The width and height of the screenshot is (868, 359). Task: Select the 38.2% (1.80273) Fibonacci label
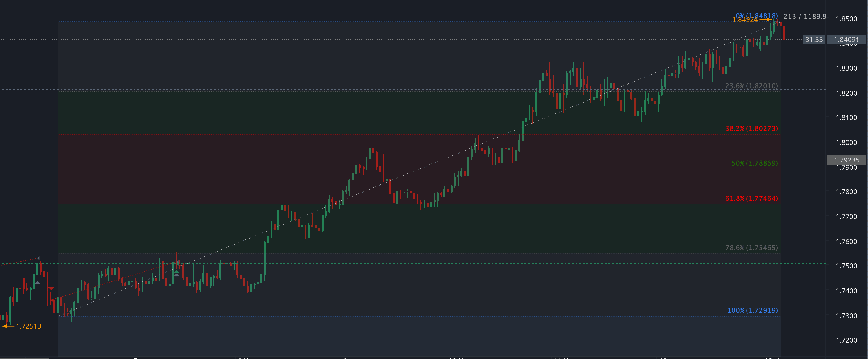pos(751,128)
